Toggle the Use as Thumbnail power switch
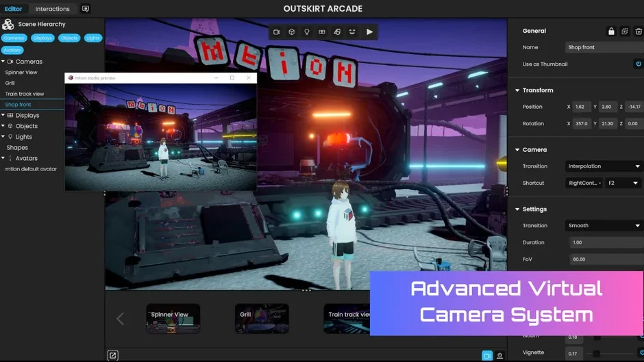 click(x=639, y=64)
